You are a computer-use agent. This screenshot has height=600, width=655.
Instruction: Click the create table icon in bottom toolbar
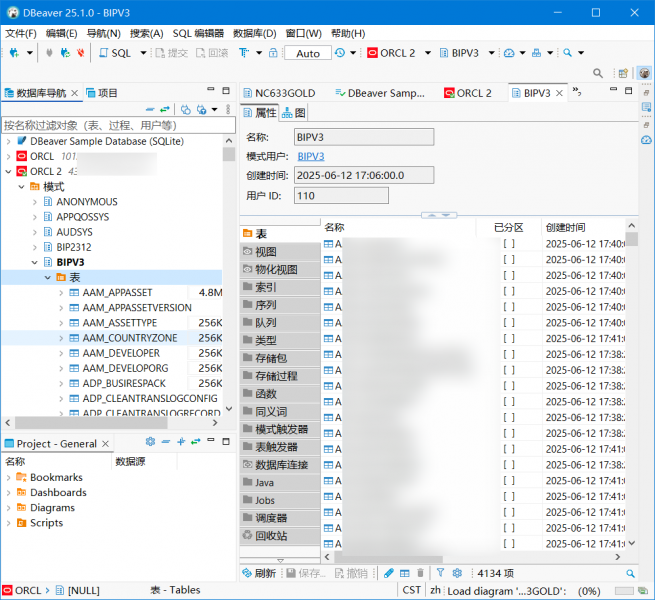(x=404, y=573)
